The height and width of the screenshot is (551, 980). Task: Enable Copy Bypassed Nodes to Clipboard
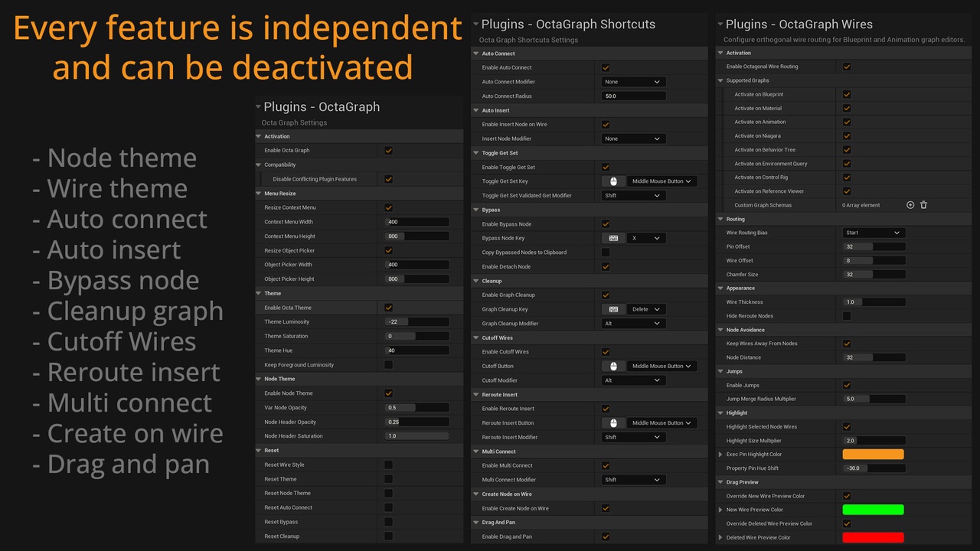pos(606,253)
